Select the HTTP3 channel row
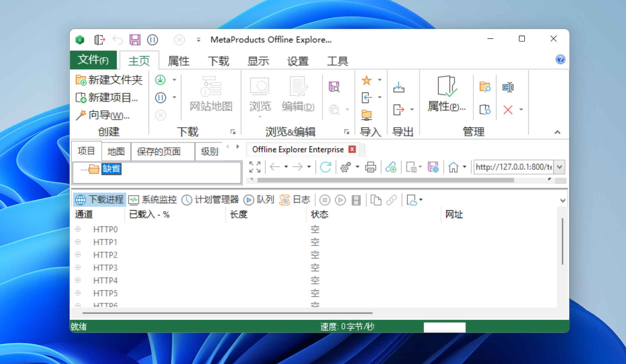The height and width of the screenshot is (364, 626). point(314,267)
